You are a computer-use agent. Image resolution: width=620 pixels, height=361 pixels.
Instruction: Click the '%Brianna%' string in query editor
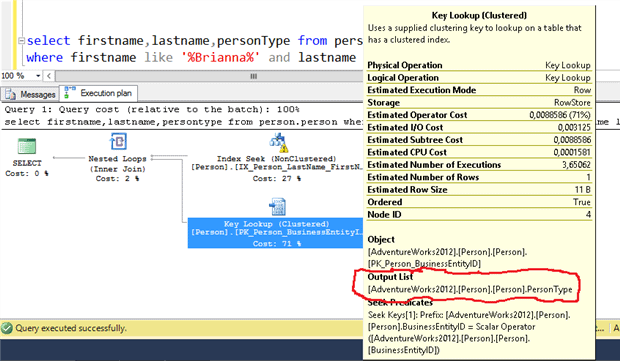tap(220, 58)
